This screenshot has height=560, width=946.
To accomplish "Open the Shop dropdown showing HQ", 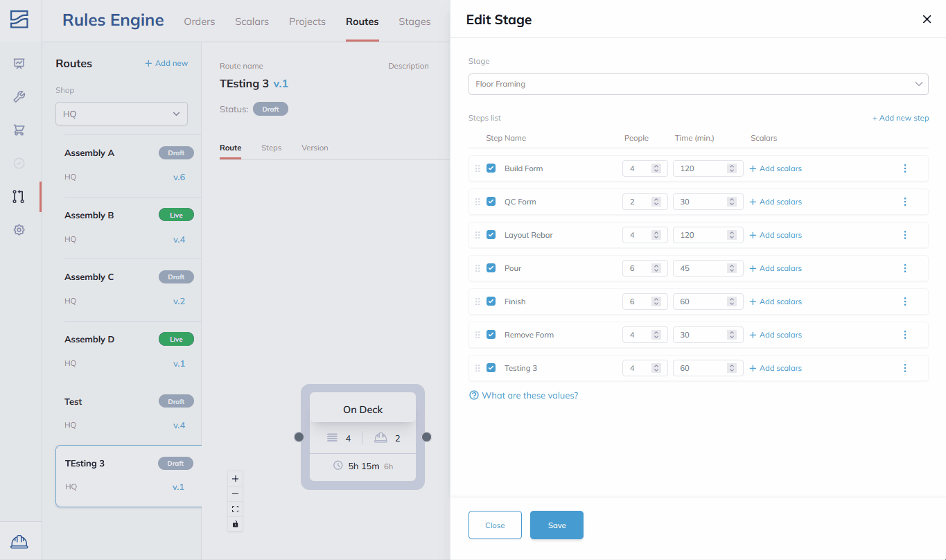I will 121,114.
